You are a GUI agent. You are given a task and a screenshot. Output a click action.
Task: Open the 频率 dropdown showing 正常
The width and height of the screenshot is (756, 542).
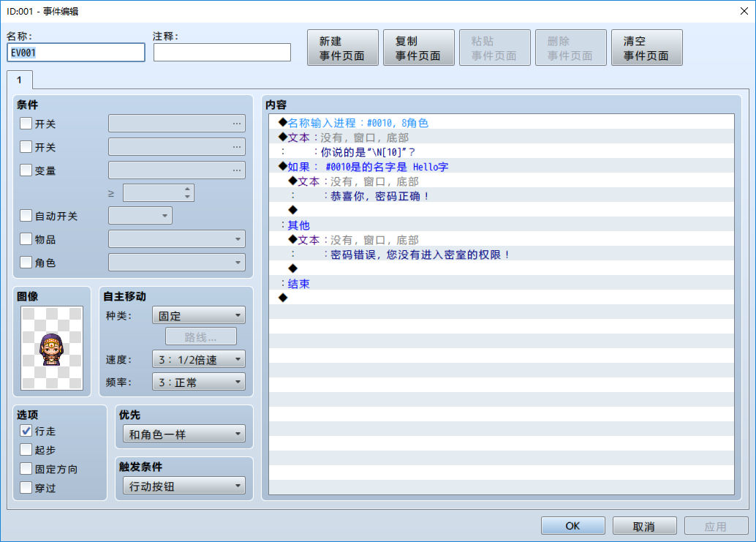(x=199, y=382)
